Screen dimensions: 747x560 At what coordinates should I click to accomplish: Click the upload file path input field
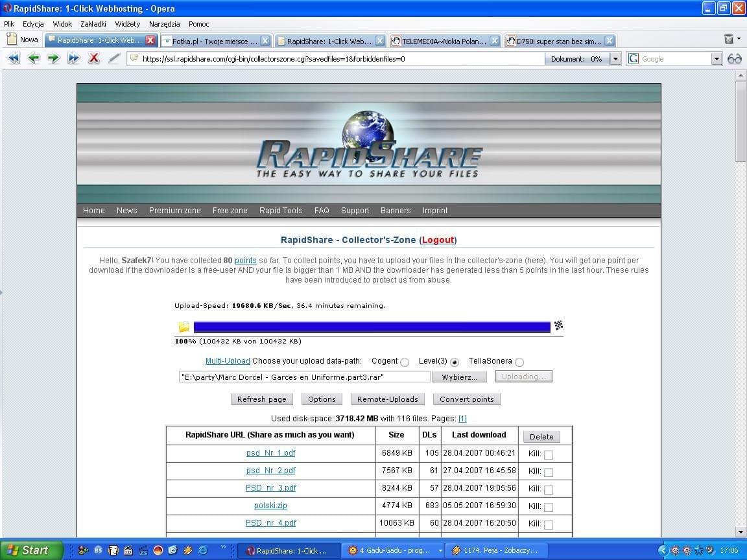(304, 377)
